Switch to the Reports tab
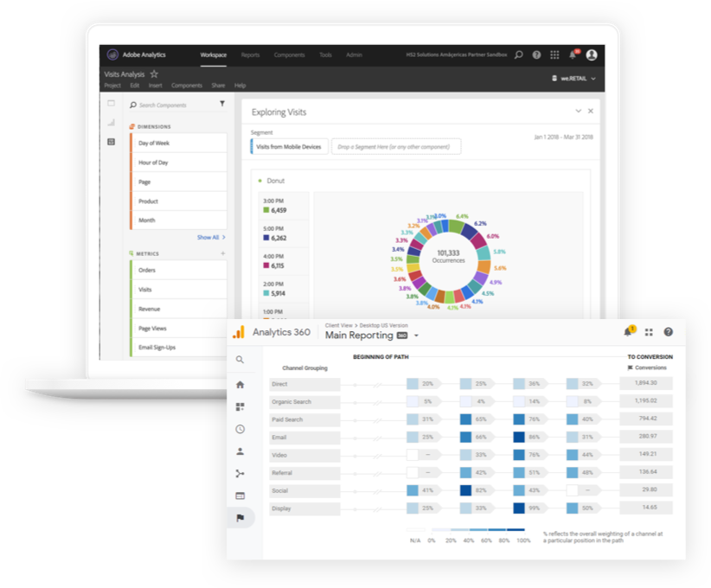Screen dimensions: 711x588 250,54
